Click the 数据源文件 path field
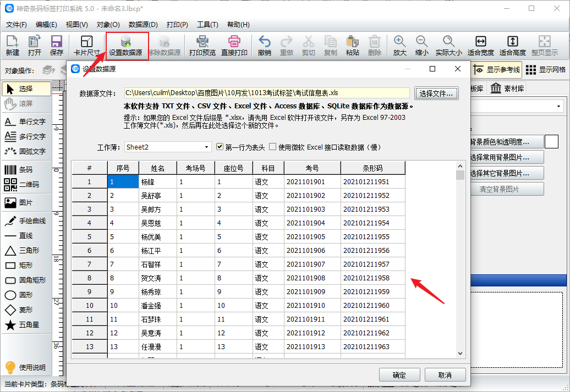The height and width of the screenshot is (392, 570). tap(267, 93)
